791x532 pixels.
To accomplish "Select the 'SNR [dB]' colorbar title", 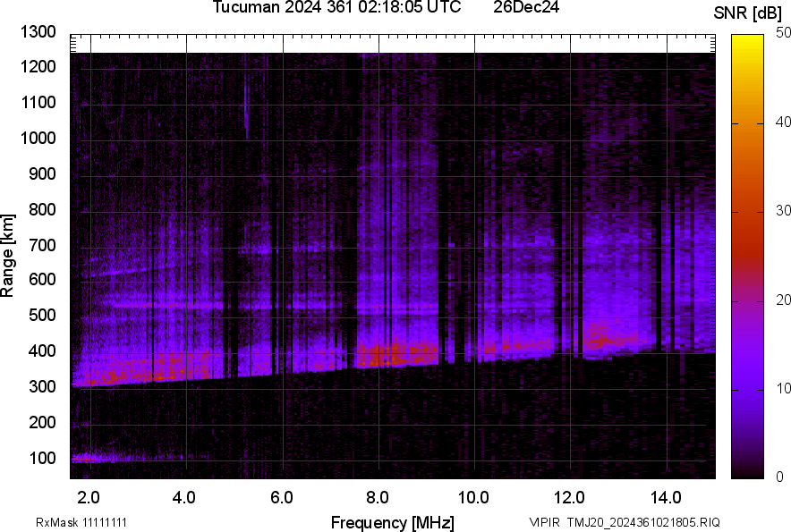I will point(748,13).
